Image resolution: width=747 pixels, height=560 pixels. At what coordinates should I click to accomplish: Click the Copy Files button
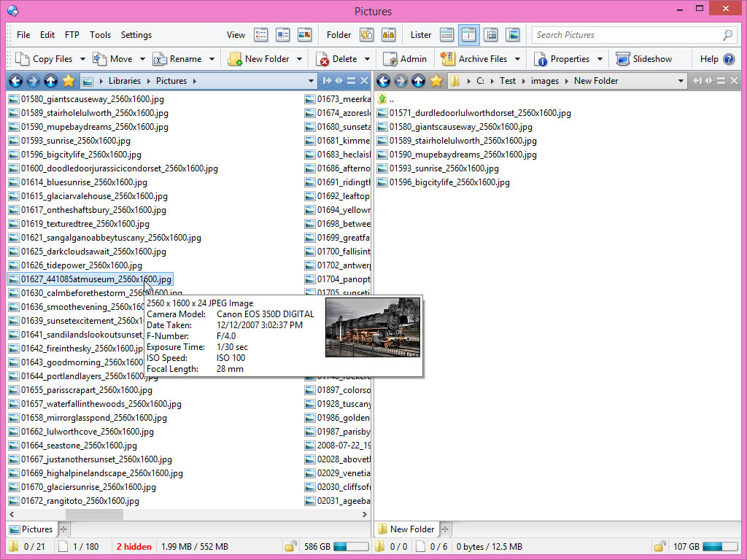(44, 59)
